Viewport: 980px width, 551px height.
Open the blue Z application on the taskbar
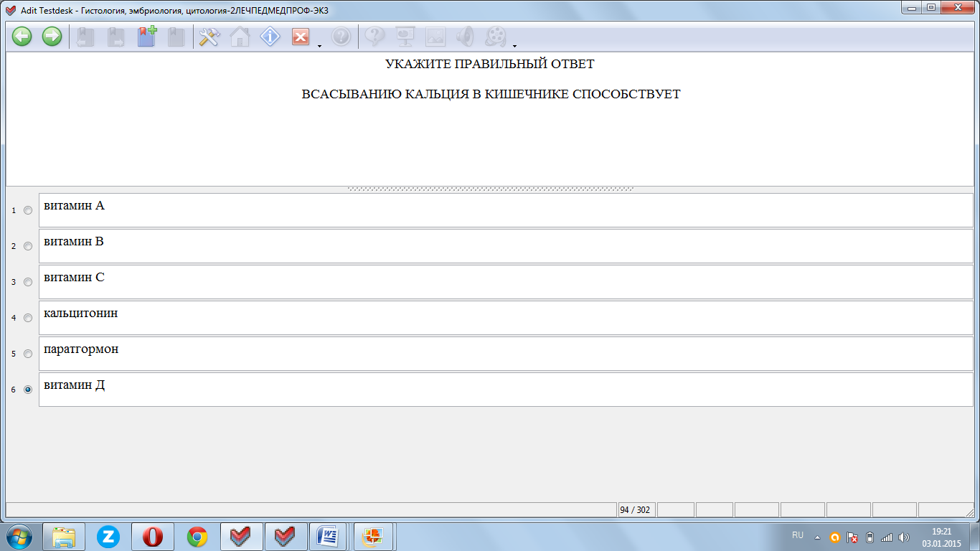pyautogui.click(x=108, y=537)
